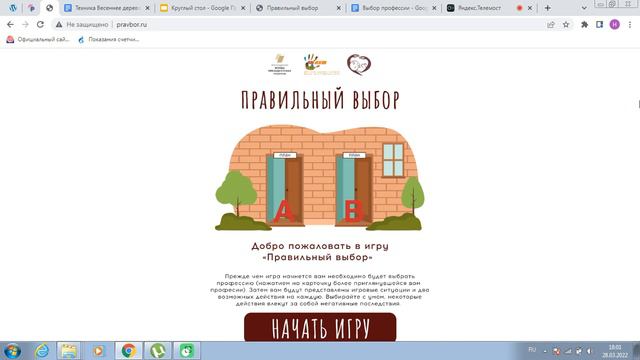
Task: Toggle the browser side panel icon
Action: (x=599, y=24)
